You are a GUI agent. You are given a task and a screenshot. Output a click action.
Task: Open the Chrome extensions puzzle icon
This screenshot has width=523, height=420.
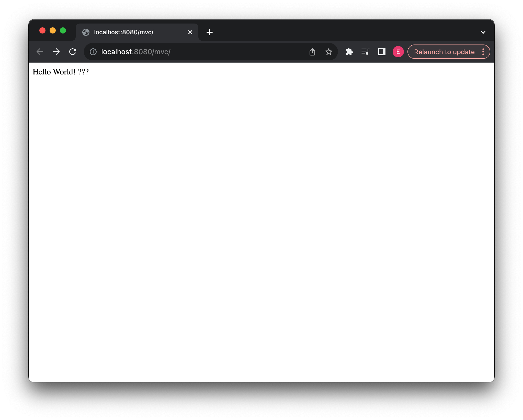click(349, 52)
